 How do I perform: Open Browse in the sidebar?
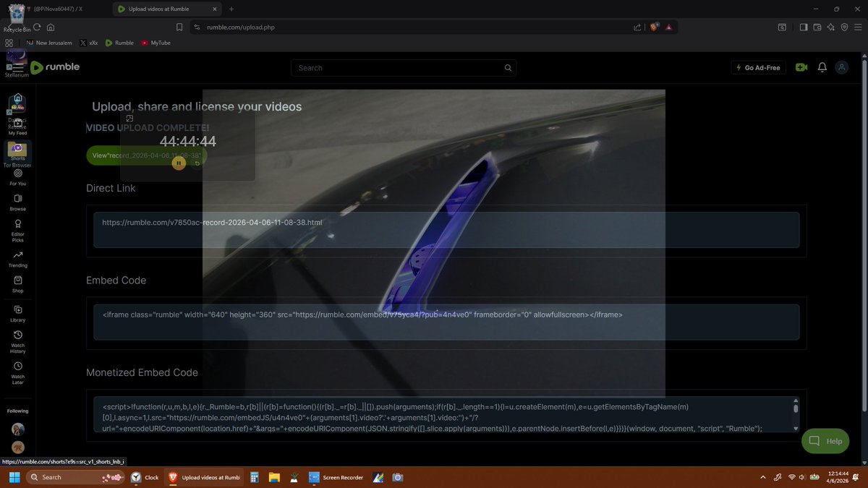pos(18,202)
